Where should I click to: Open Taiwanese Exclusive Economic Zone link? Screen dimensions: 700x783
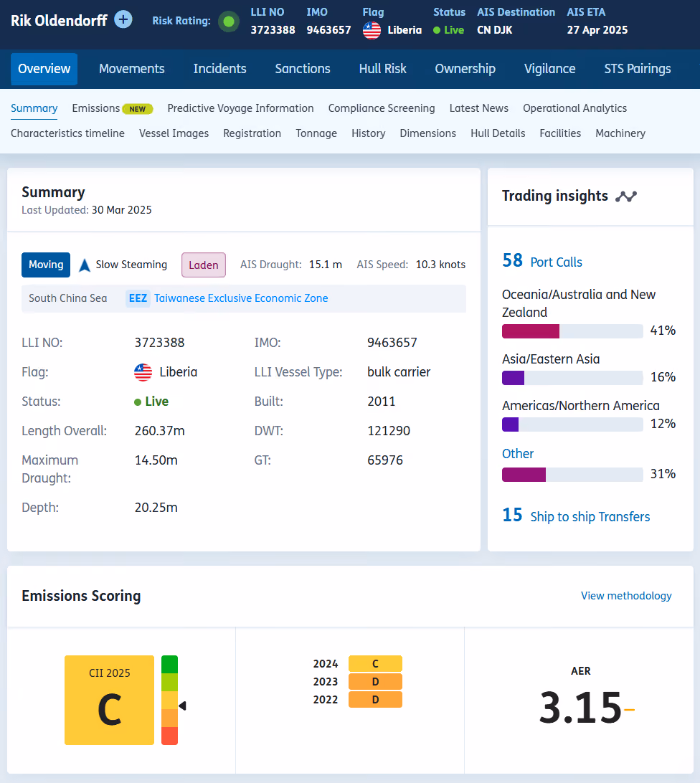[x=241, y=298]
